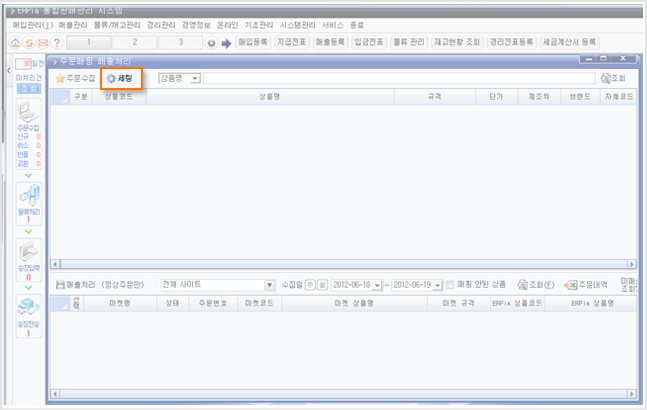Open the 전체 사이트 site dropdown
The height and width of the screenshot is (410, 647).
[x=269, y=285]
